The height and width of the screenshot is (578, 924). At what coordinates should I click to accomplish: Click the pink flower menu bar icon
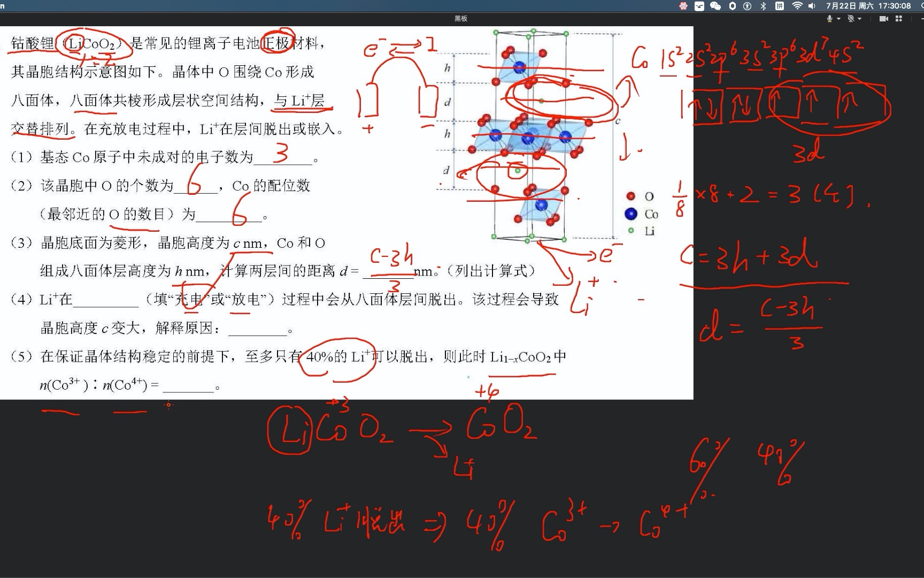tap(683, 6)
